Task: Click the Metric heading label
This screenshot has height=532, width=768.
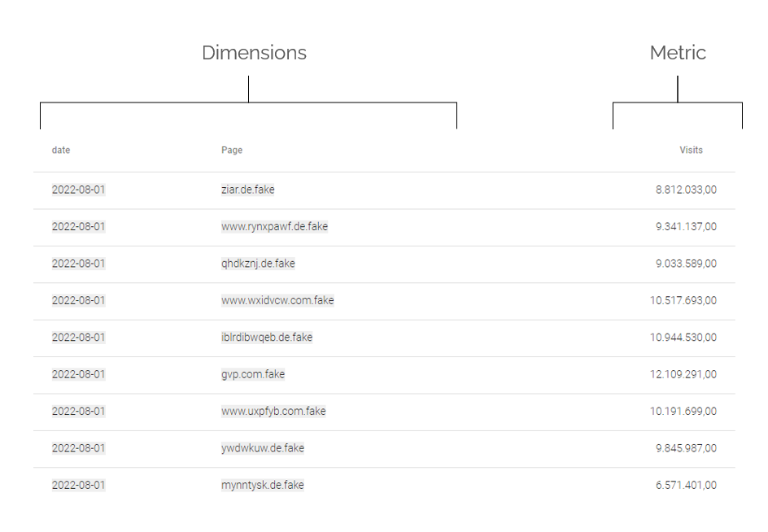Action: tap(678, 53)
